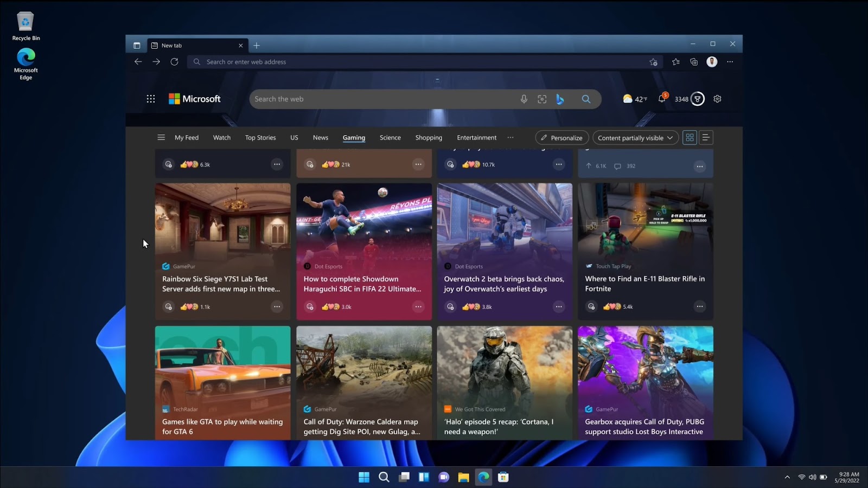Open Rainbow Six Siege Y7S1 article

pyautogui.click(x=221, y=284)
